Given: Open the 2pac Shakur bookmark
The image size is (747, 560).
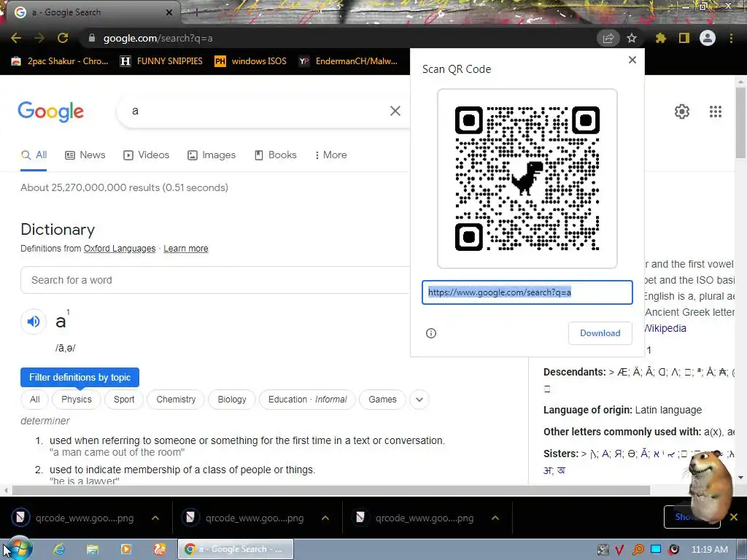Looking at the screenshot, I should 60,61.
